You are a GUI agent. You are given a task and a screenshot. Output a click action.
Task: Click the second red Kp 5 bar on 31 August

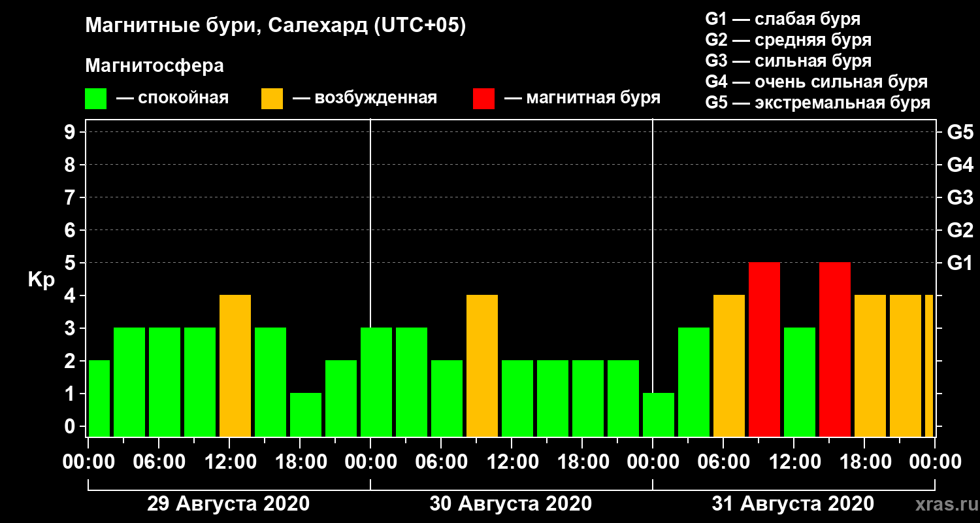click(x=835, y=349)
